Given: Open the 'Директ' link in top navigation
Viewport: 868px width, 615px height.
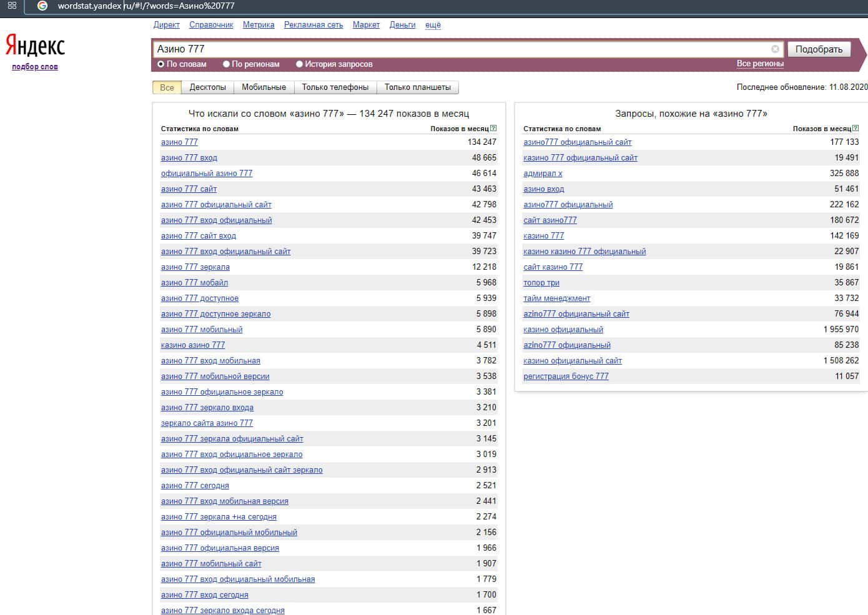Looking at the screenshot, I should pyautogui.click(x=166, y=25).
